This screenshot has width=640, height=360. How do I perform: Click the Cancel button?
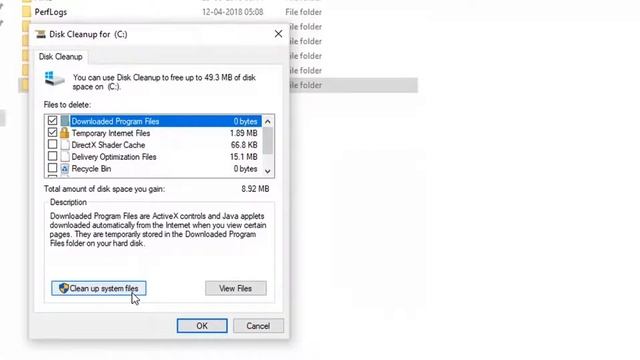258,326
